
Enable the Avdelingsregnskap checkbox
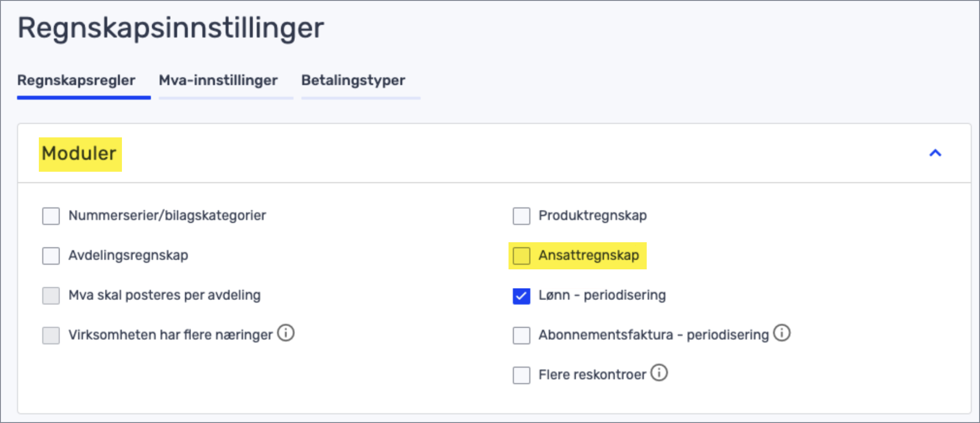click(x=51, y=256)
